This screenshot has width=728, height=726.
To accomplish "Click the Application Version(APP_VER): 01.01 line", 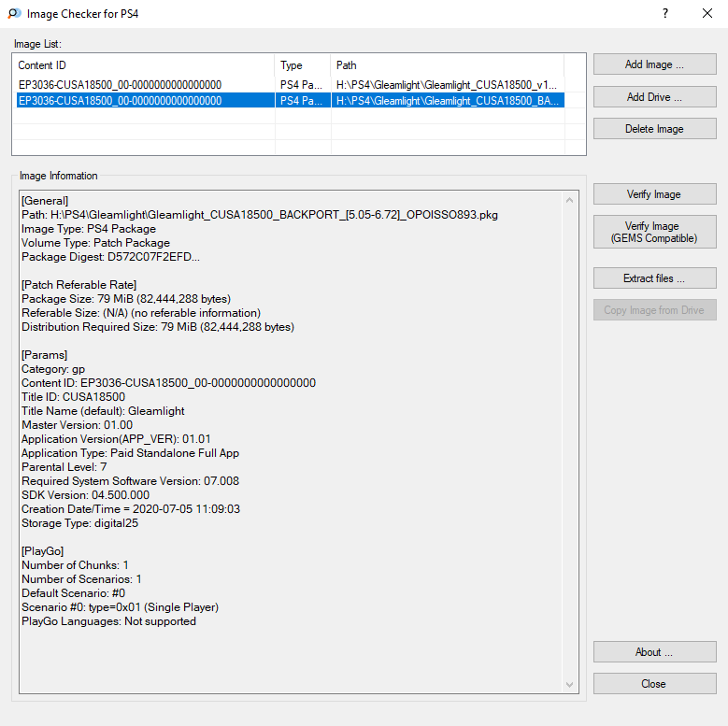I will (116, 438).
